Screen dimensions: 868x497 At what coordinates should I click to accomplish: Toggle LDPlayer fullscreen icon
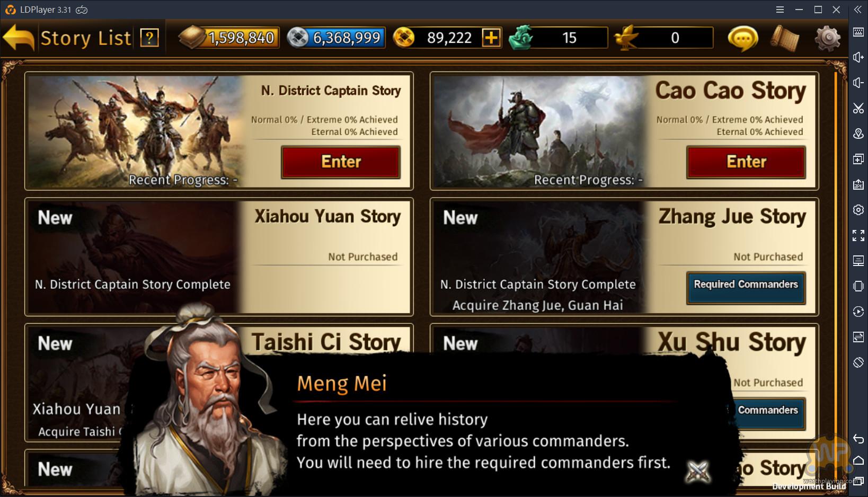click(x=858, y=235)
